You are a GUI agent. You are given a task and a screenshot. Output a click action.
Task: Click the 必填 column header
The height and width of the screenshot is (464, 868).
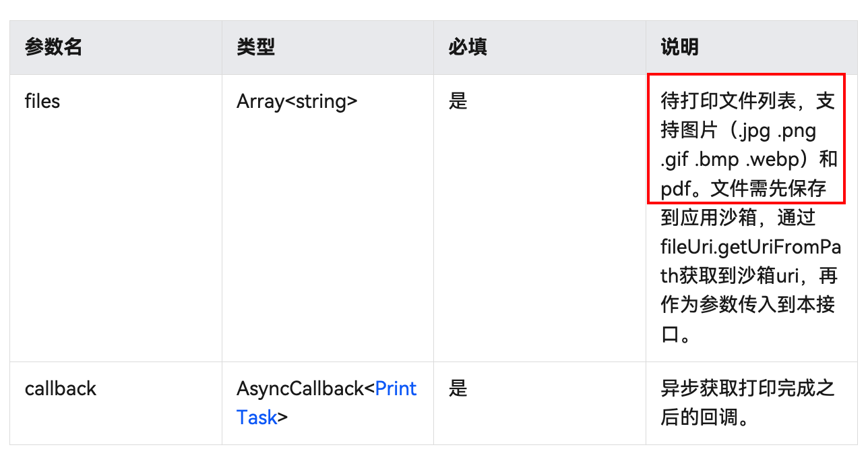tap(468, 47)
